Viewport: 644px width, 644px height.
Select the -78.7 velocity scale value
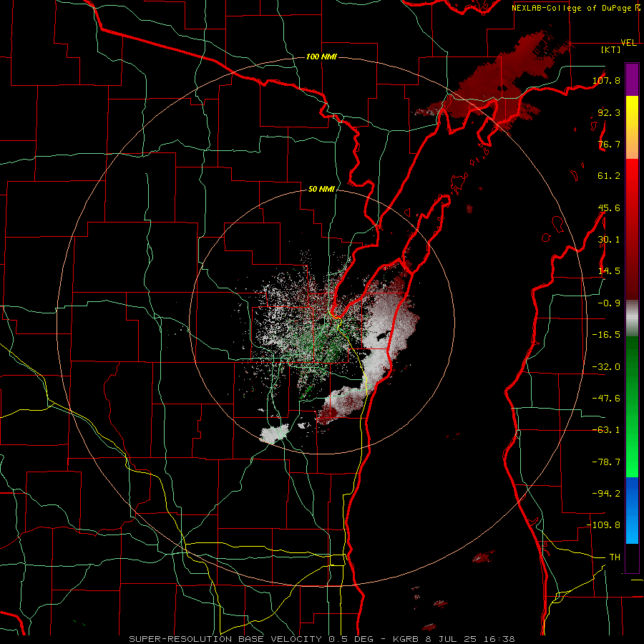(607, 462)
